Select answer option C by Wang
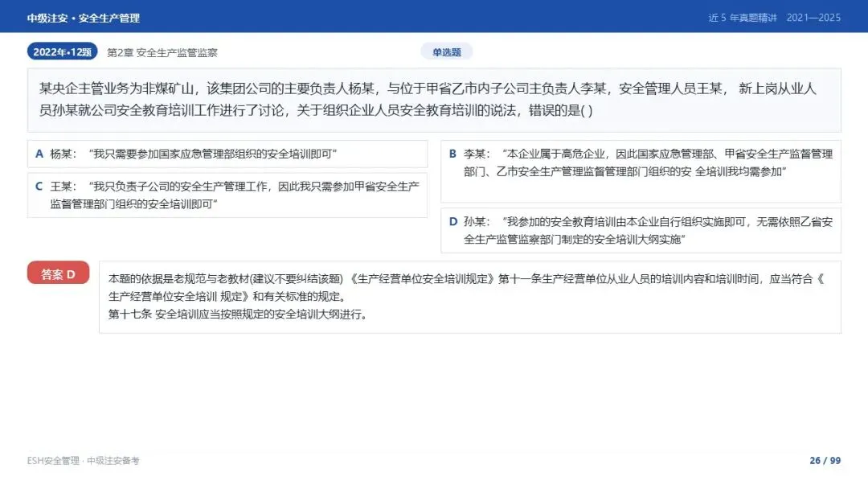 point(227,195)
